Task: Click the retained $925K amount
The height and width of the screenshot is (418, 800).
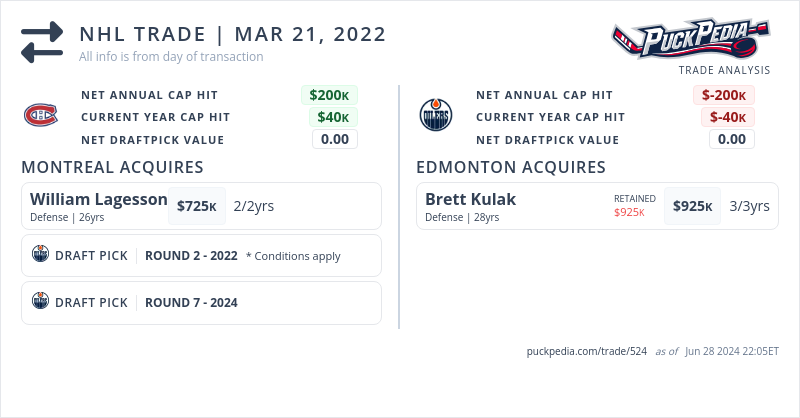Action: 629,212
